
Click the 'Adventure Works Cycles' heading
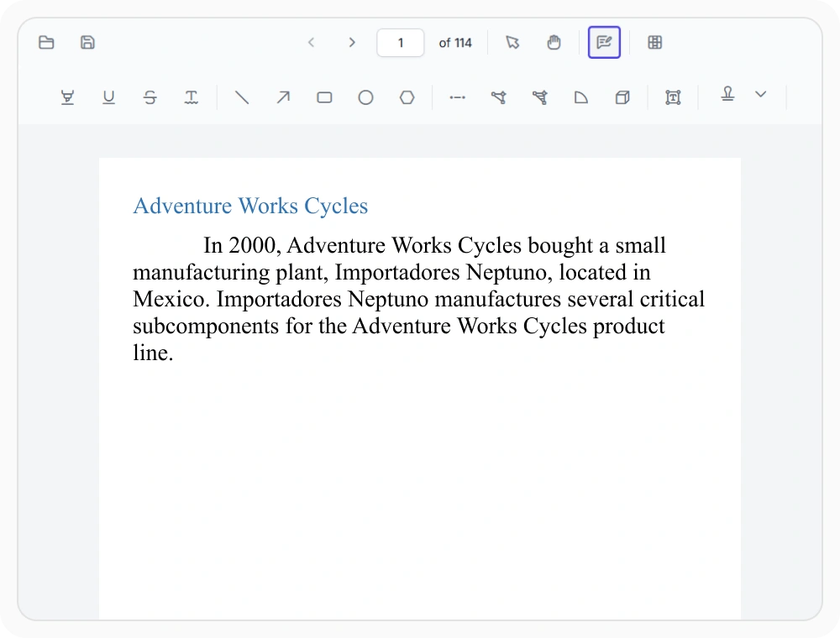click(x=250, y=206)
